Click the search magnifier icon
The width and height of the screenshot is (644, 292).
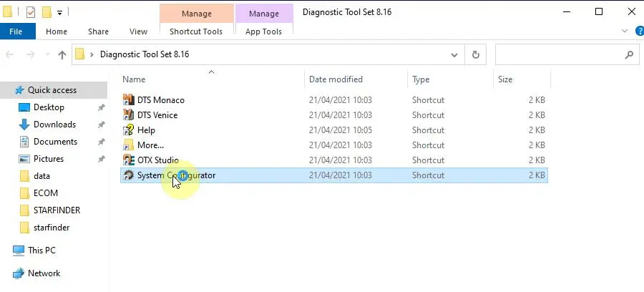click(629, 54)
